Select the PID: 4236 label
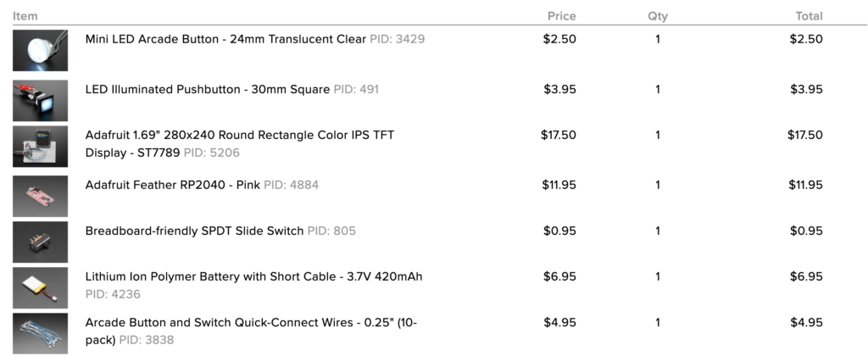 [x=113, y=294]
